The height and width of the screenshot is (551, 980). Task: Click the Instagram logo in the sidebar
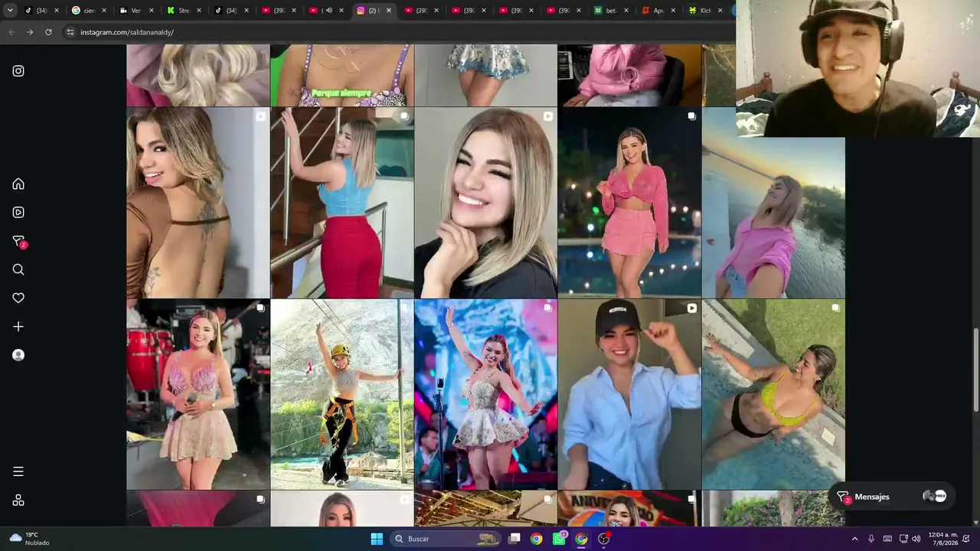click(18, 71)
